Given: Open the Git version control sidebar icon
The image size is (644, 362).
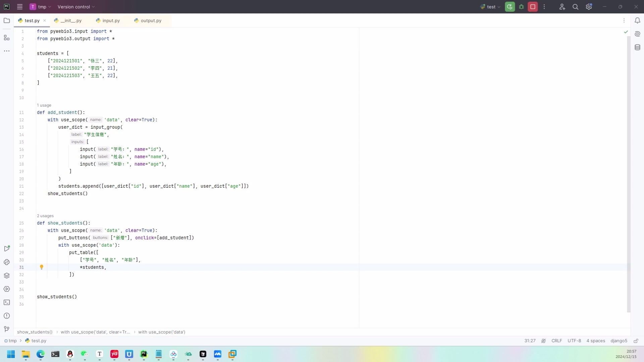Looking at the screenshot, I should click(7, 329).
